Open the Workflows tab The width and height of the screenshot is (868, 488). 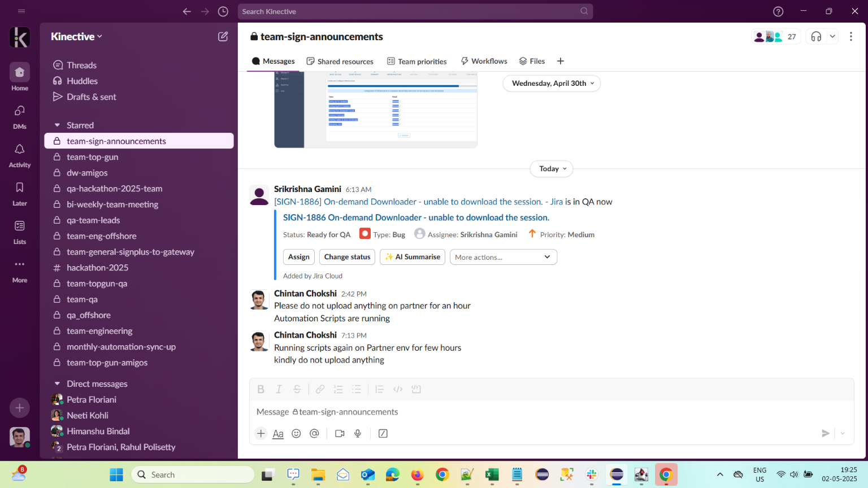coord(484,62)
